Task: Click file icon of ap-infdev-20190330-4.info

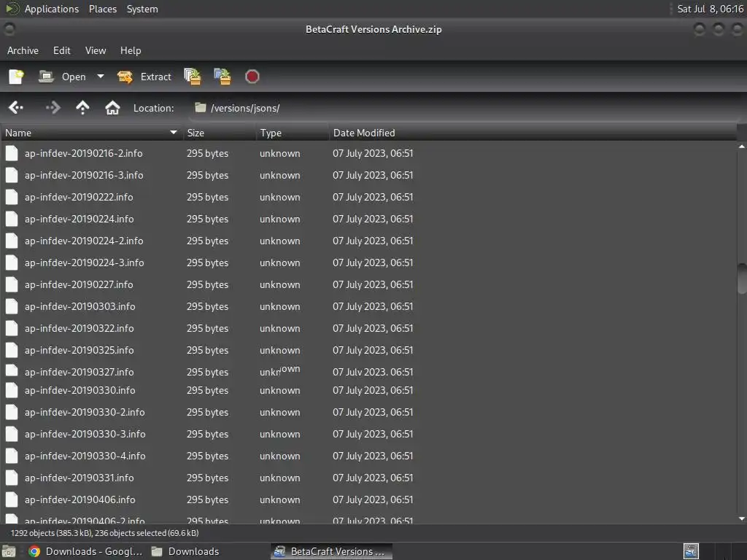Action: pos(12,456)
